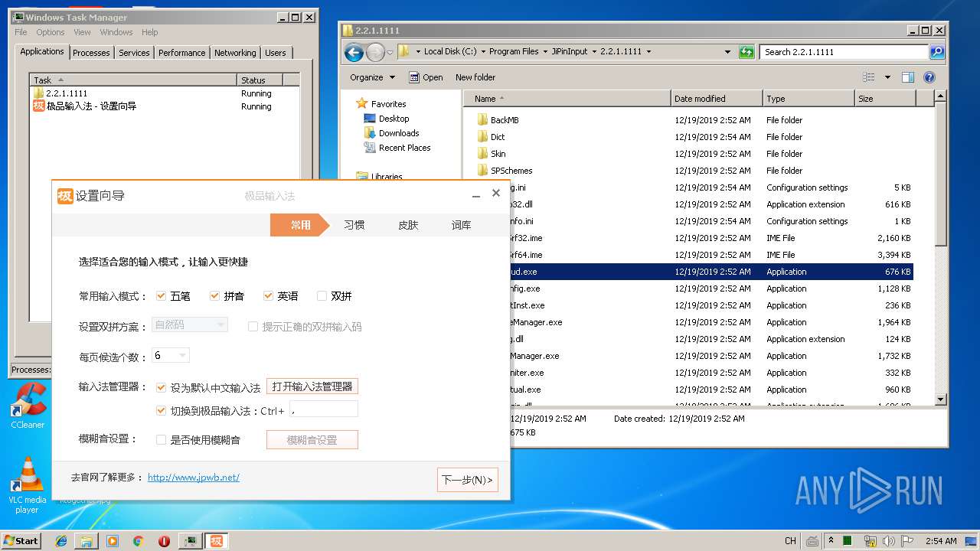This screenshot has width=980, height=551.
Task: Click Explorer forward navigation button
Action: 375,52
